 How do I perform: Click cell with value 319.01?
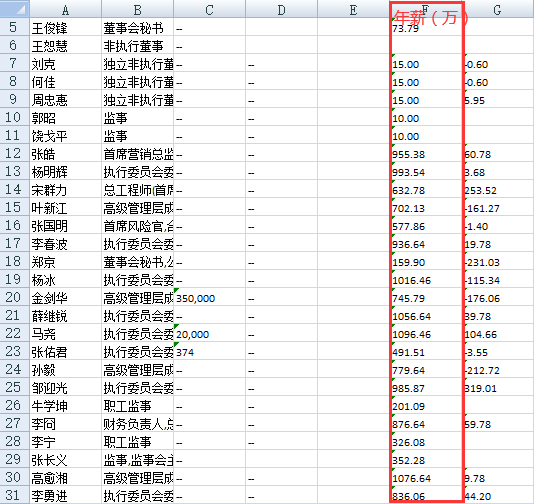pyautogui.click(x=498, y=387)
